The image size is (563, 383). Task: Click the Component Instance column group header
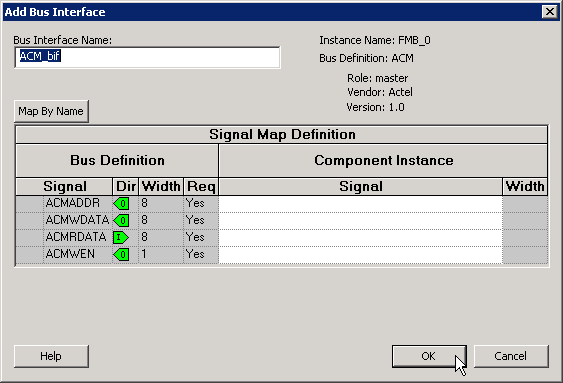point(383,160)
